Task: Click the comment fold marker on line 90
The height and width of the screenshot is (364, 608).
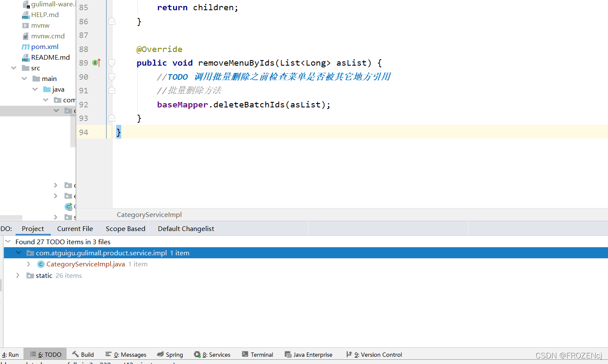Action: [x=112, y=77]
